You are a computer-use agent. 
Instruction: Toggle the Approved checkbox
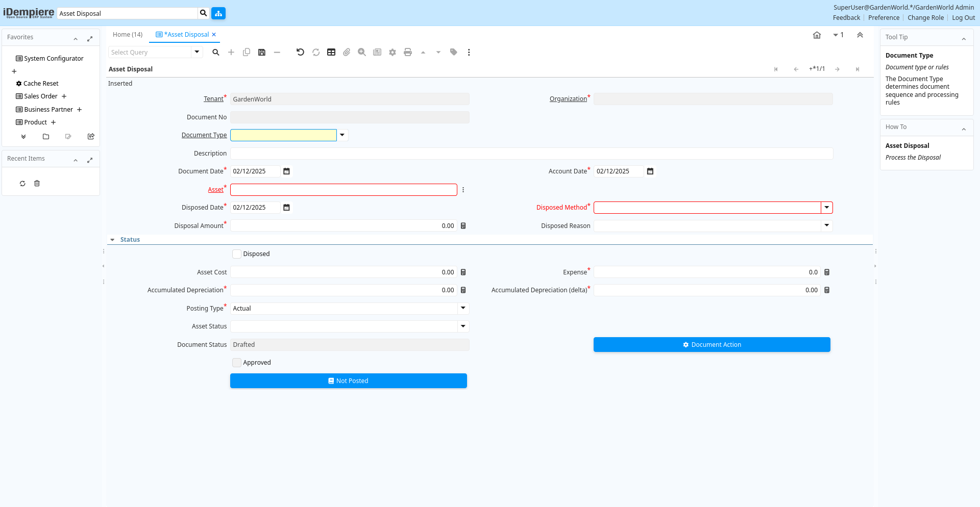click(x=237, y=363)
